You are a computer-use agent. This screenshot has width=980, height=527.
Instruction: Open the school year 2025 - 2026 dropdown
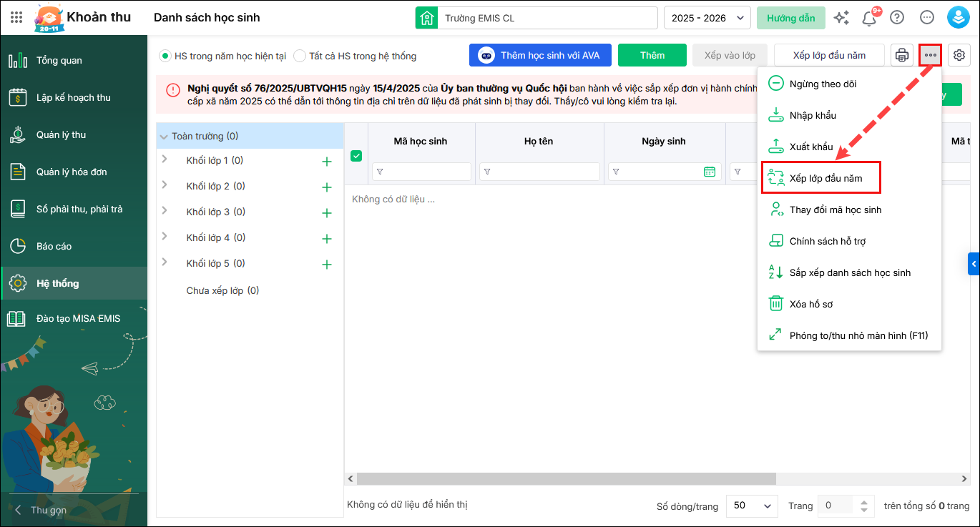[707, 18]
